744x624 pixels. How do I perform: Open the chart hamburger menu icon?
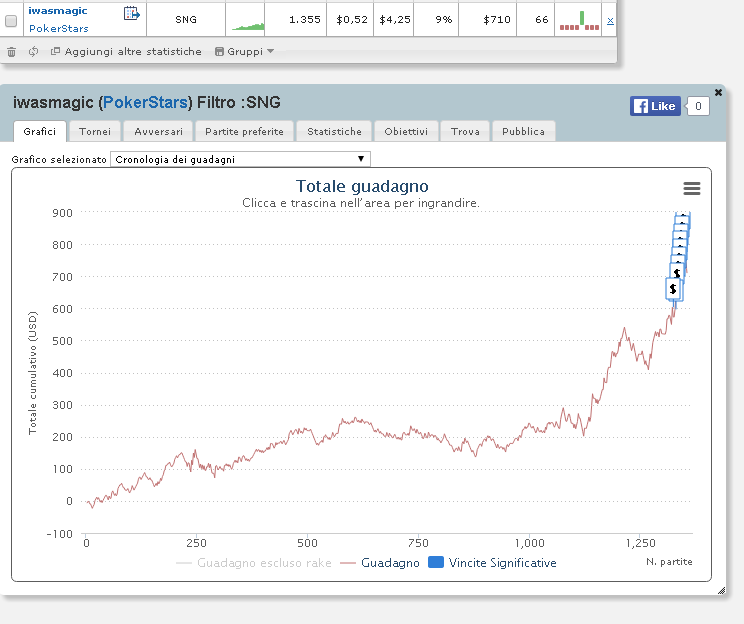tap(692, 188)
